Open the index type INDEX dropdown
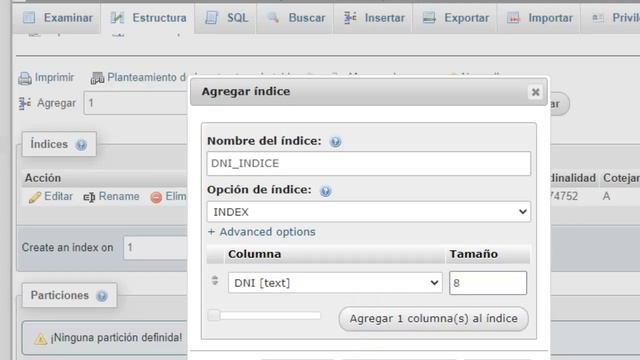This screenshot has height=360, width=640. point(369,212)
